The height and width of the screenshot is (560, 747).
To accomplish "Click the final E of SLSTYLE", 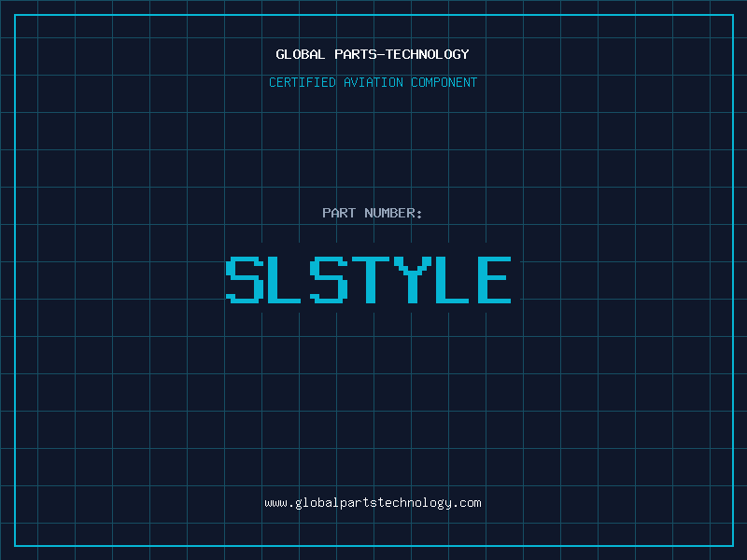I will [x=495, y=280].
